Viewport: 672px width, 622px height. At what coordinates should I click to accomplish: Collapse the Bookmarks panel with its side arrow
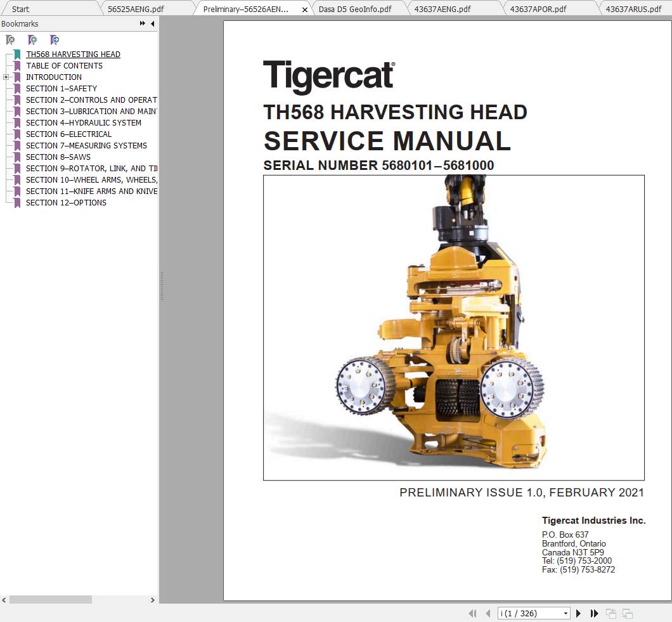pos(152,23)
